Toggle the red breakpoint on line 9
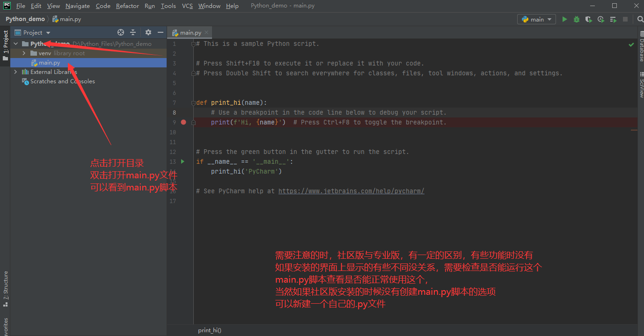Image resolution: width=644 pixels, height=336 pixels. 183,122
